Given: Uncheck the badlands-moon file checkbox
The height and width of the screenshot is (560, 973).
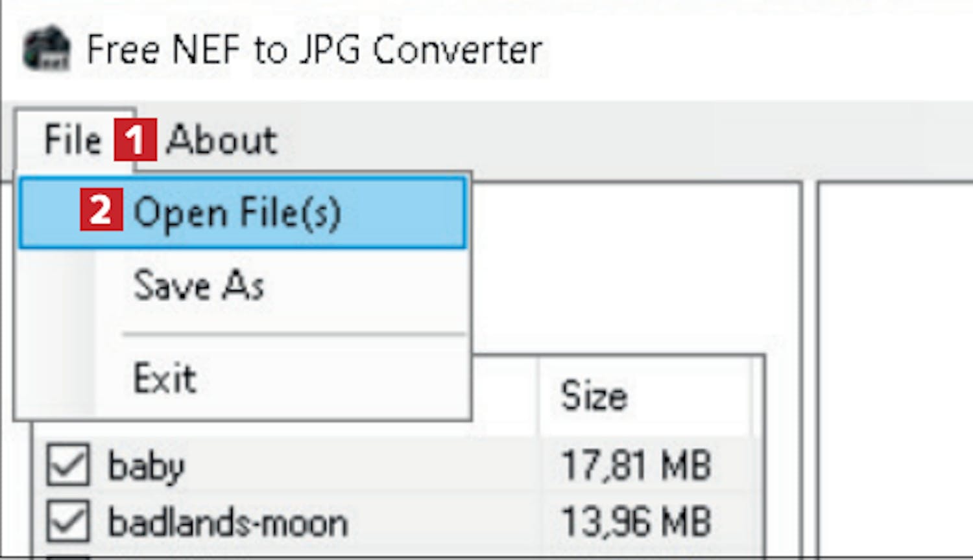Looking at the screenshot, I should pos(68,521).
